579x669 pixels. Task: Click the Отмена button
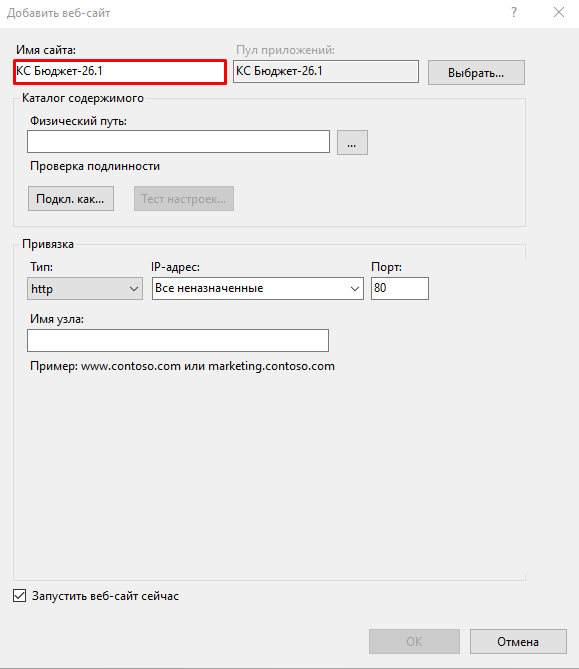click(x=518, y=641)
